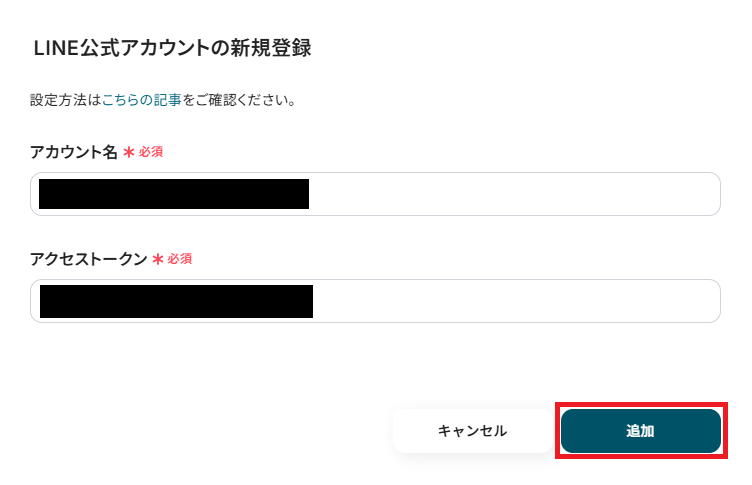Screen dimensions: 752x485
Task: Click the LINE公式アカウントの新規登録 heading
Action: pyautogui.click(x=172, y=48)
